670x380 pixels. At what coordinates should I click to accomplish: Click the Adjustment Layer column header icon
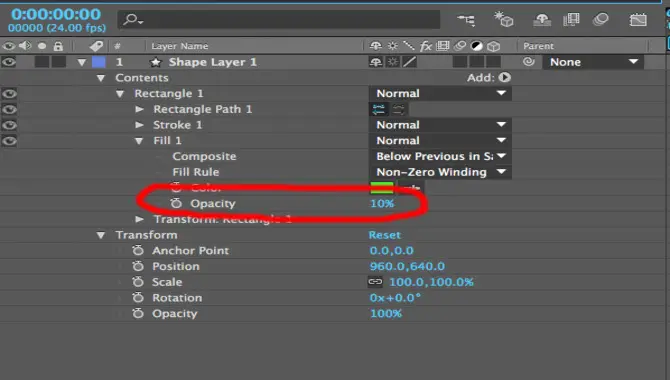tap(476, 46)
